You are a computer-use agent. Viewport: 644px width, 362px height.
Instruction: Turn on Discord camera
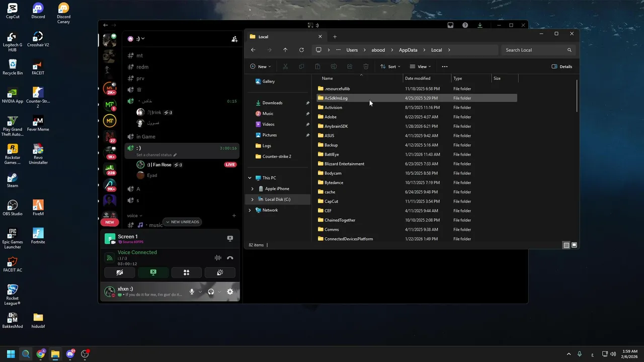pyautogui.click(x=120, y=273)
